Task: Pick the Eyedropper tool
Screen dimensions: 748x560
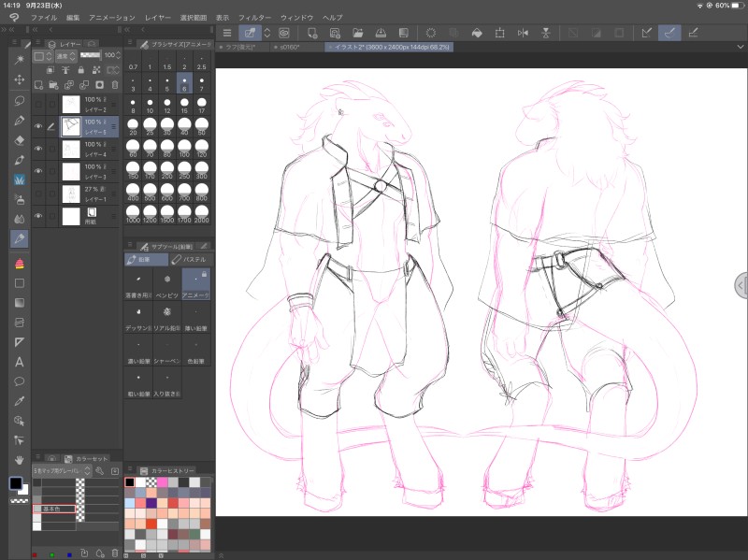Action: point(19,401)
